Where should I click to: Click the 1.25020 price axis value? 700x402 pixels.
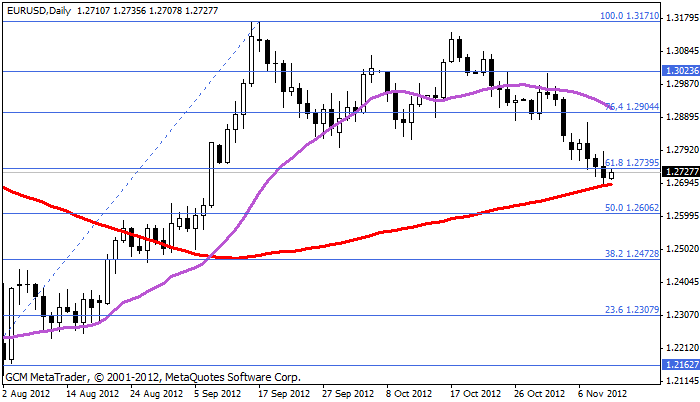[x=682, y=249]
